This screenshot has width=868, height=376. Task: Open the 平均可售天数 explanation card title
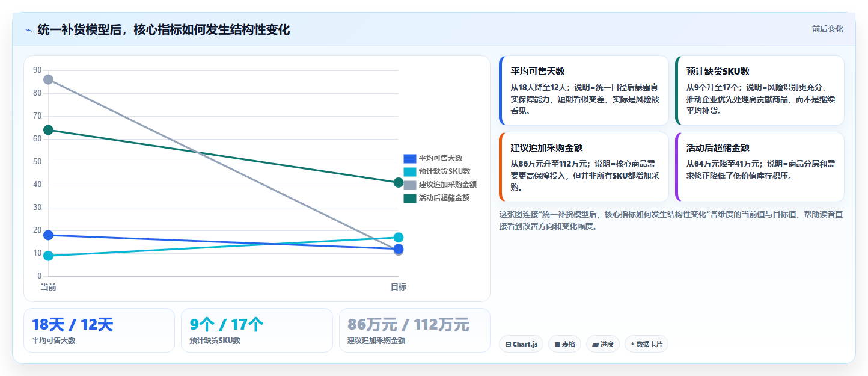[x=538, y=72]
